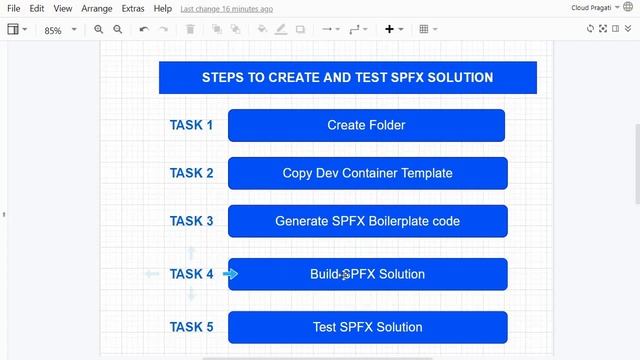Toggle the format panel icon

point(616,29)
